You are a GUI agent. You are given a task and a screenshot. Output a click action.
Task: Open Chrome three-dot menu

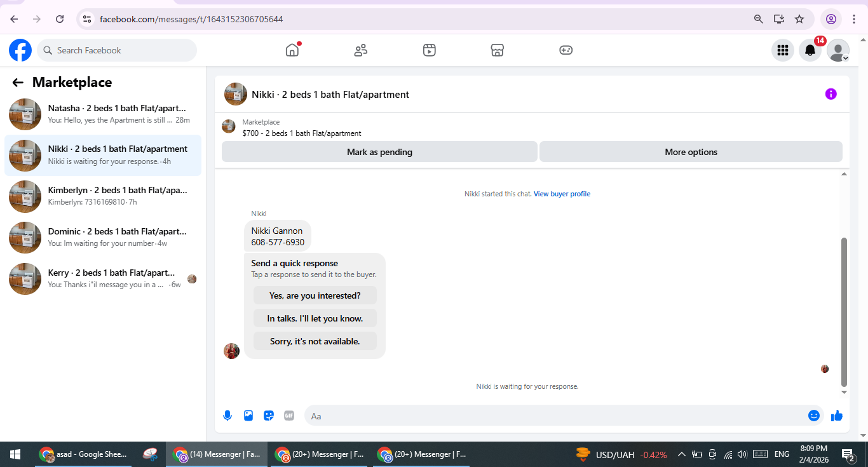coord(854,19)
